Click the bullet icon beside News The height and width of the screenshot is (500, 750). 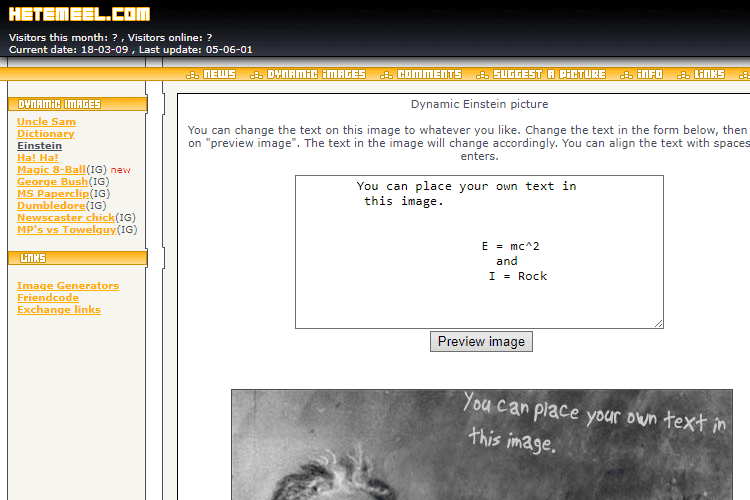pos(192,75)
